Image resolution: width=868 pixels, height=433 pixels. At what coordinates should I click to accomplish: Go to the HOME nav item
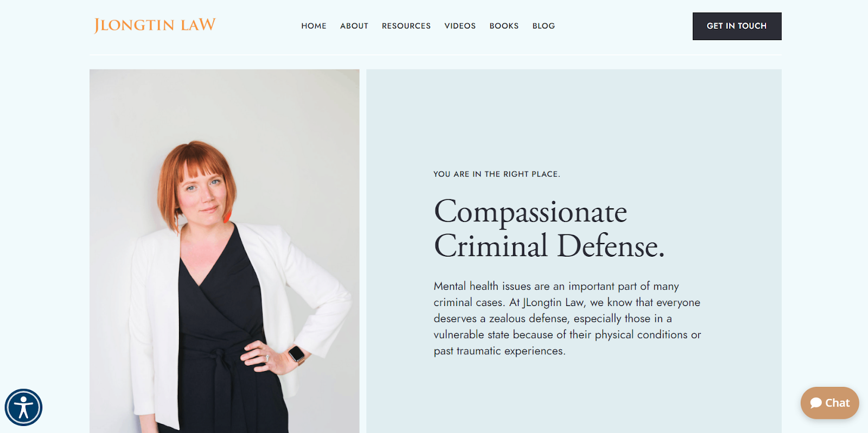(314, 26)
